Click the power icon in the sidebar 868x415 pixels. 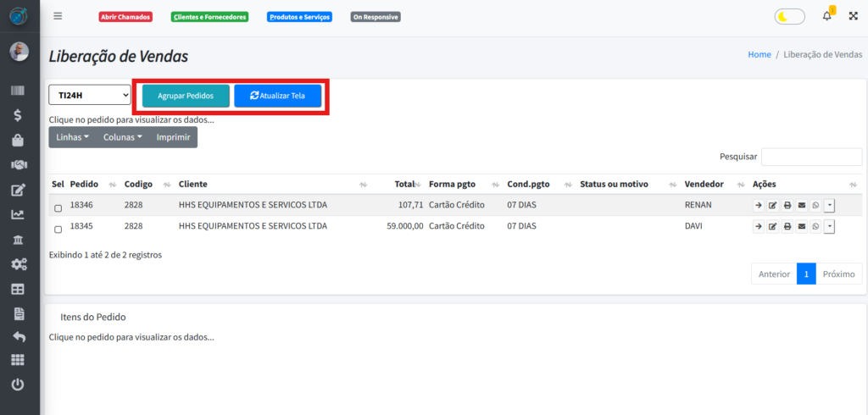(18, 385)
